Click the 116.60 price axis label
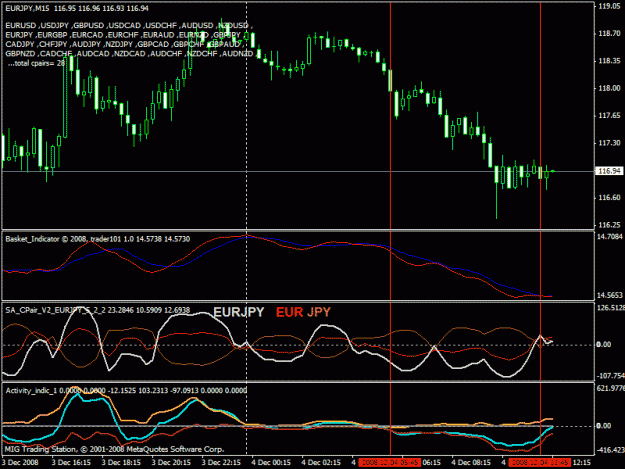 tap(609, 198)
